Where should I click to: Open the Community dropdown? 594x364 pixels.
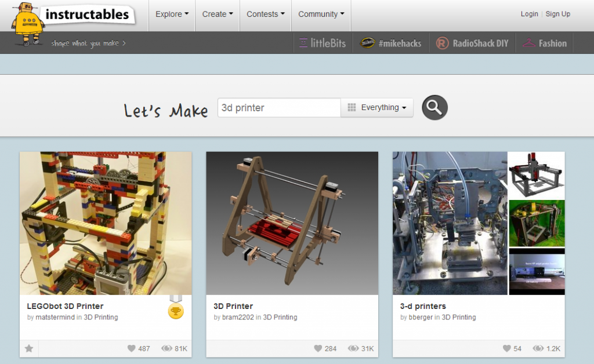pos(321,14)
